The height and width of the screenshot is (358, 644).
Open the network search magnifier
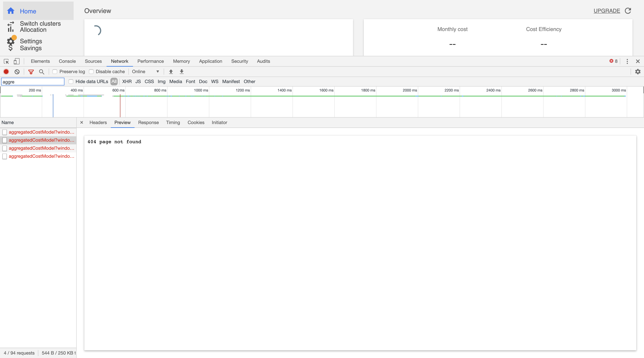coord(42,72)
